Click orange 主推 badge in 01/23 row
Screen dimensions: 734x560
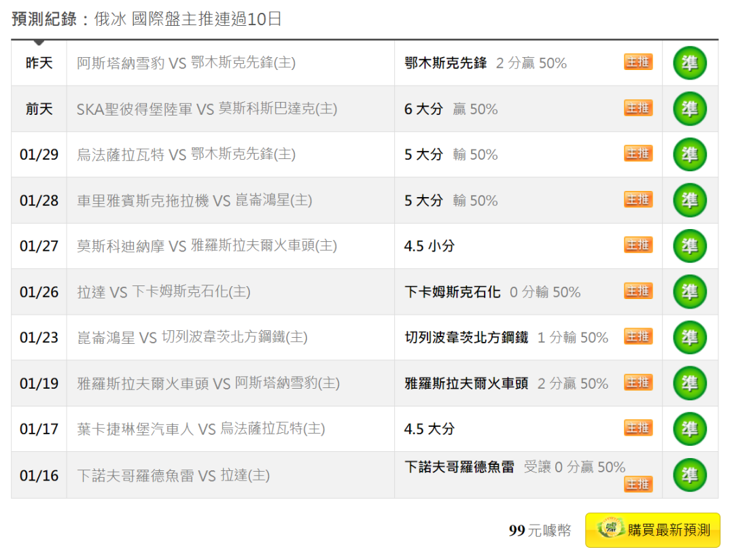click(638, 336)
